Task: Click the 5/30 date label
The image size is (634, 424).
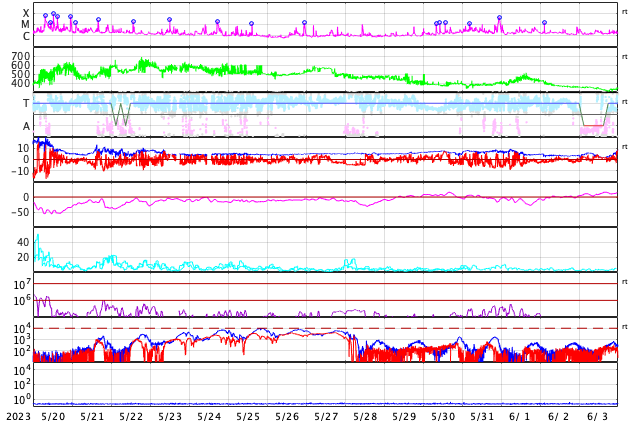Action: point(443,417)
